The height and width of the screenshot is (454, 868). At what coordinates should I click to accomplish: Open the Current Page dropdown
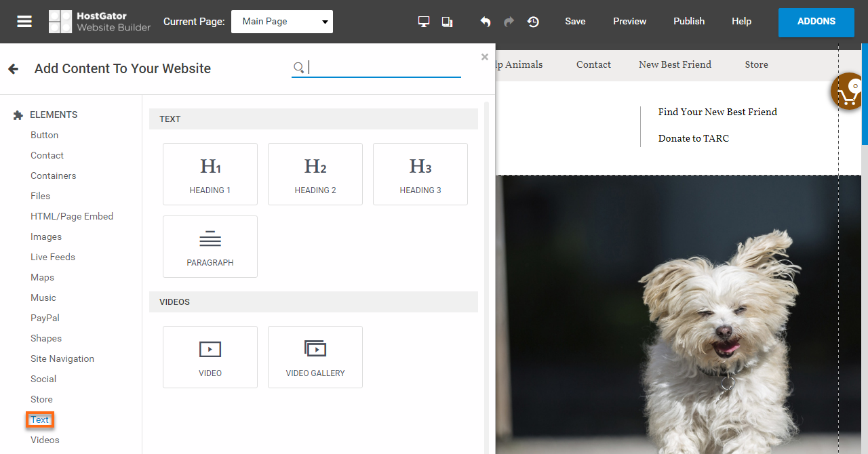(x=282, y=22)
